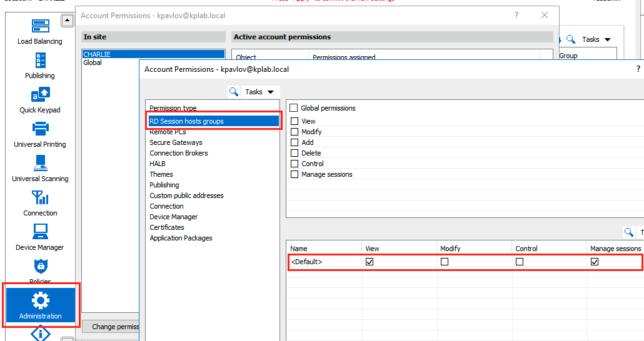Choose Certificates in permission type list
The image size is (644, 341).
[x=167, y=227]
